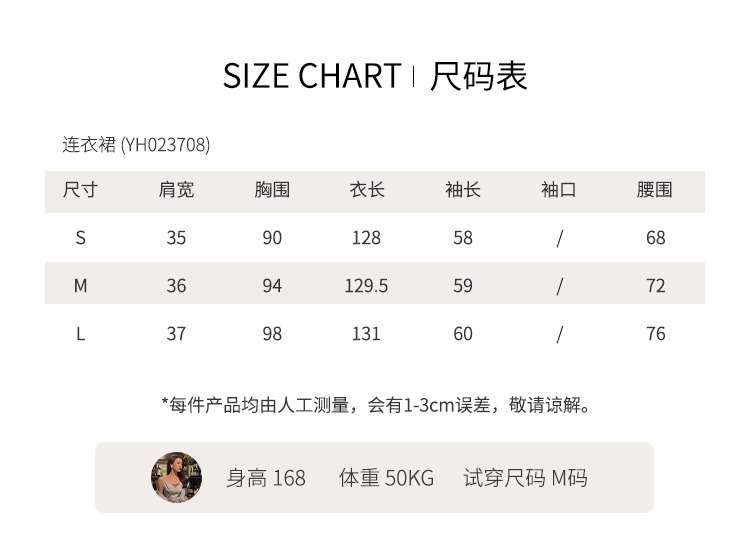Click the 肩宽 column header
This screenshot has width=750, height=548.
point(176,190)
